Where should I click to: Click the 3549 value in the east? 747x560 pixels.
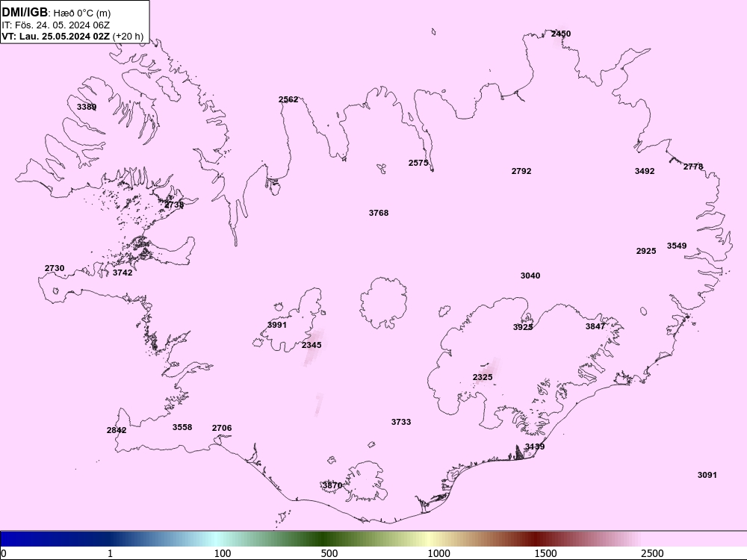coord(677,245)
